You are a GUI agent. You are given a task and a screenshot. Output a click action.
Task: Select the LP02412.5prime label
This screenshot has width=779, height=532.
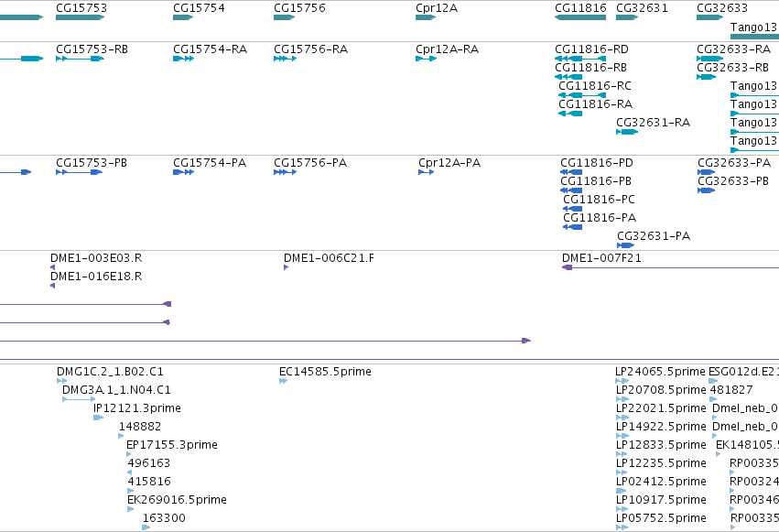[661, 482]
